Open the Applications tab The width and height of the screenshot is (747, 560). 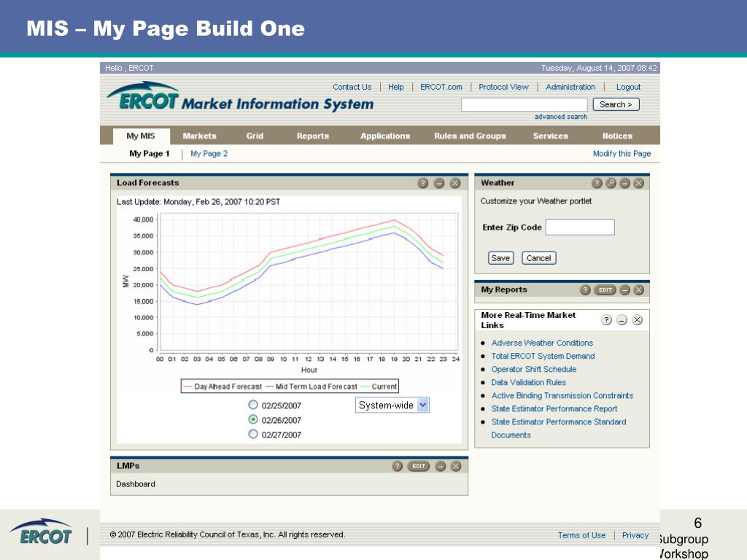[385, 136]
